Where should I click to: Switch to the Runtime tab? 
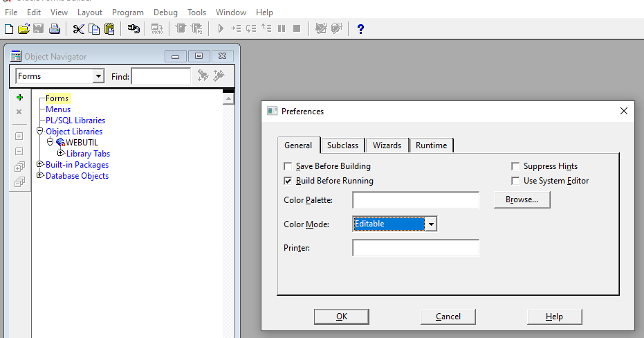click(x=431, y=145)
